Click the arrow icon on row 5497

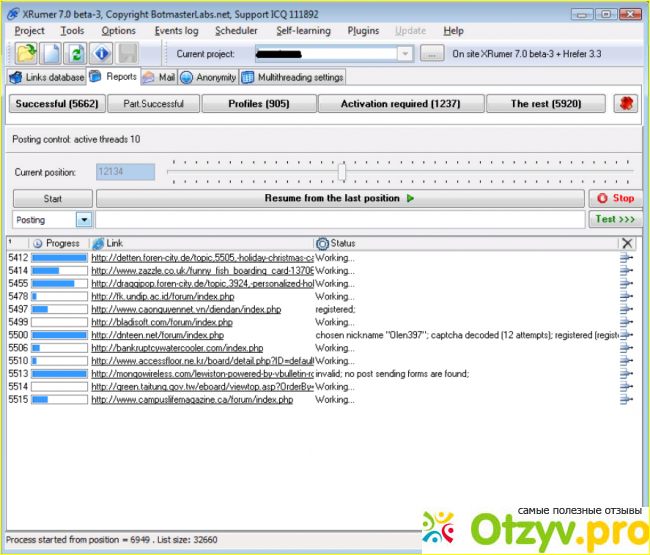coord(626,309)
